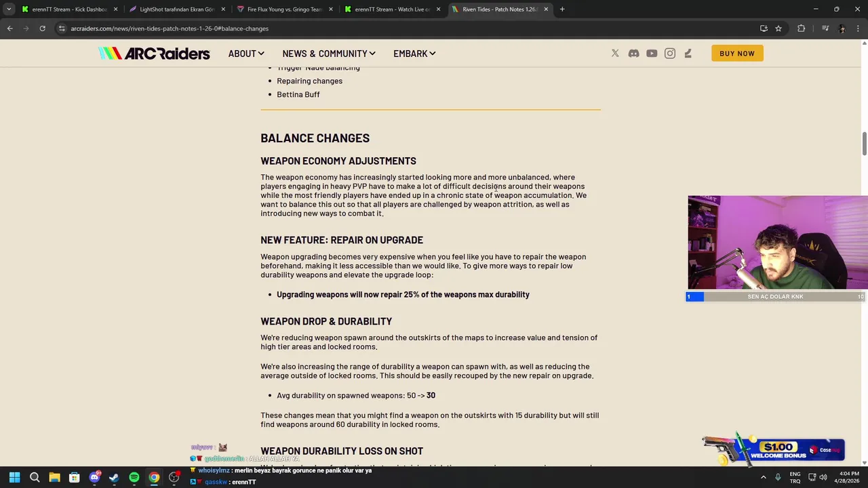This screenshot has width=868, height=488.
Task: Open a new browser tab
Action: coord(562,9)
